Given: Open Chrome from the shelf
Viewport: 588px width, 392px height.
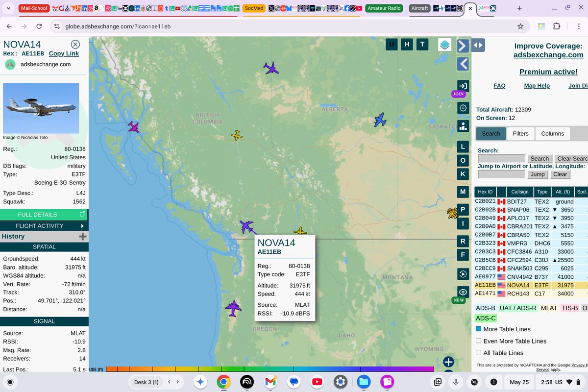Looking at the screenshot, I should pyautogui.click(x=223, y=382).
